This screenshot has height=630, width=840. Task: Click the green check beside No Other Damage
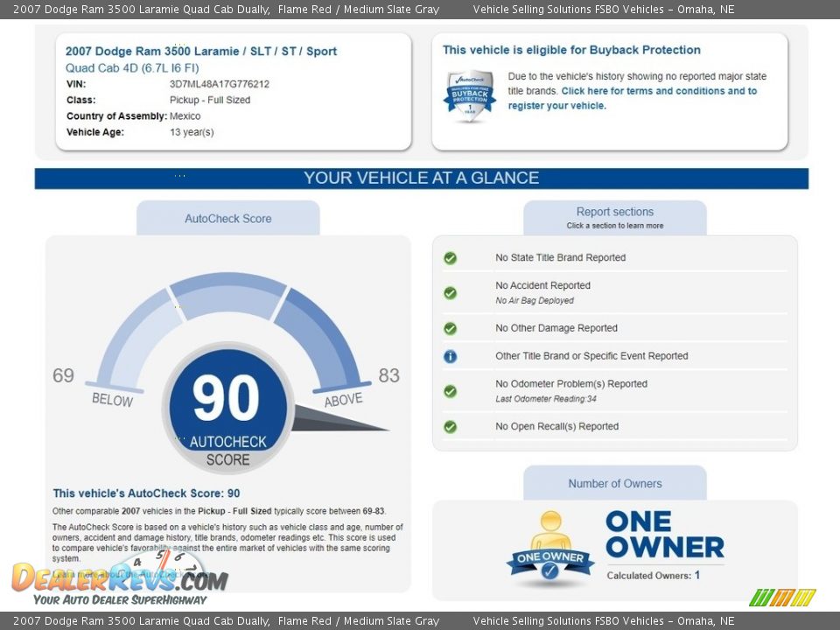click(x=450, y=328)
